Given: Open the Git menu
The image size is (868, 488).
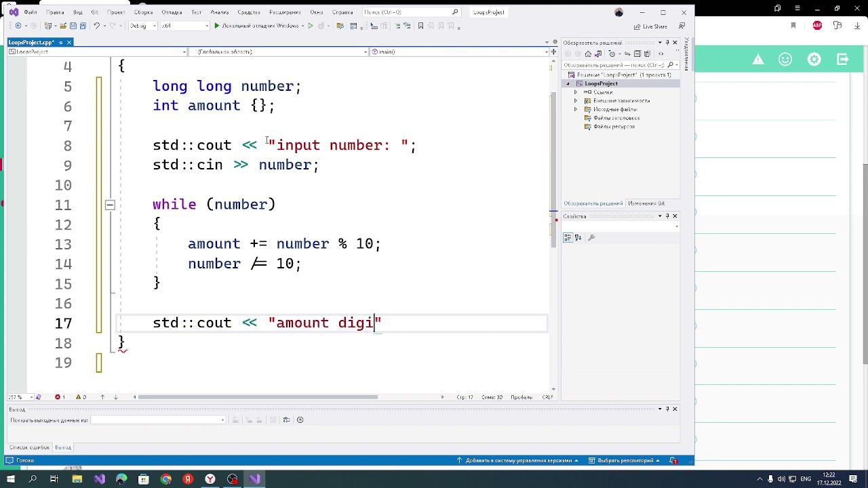Looking at the screenshot, I should tap(95, 12).
